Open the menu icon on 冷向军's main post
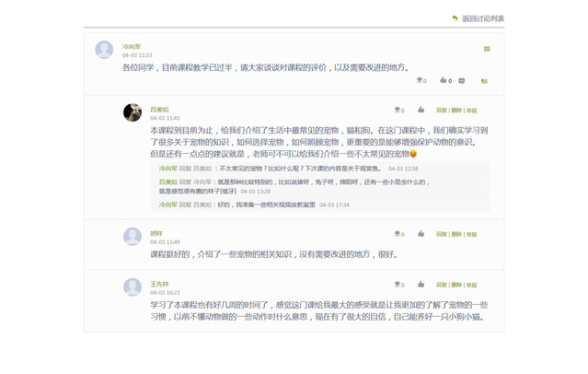Image resolution: width=588 pixels, height=374 pixels. pos(487,49)
